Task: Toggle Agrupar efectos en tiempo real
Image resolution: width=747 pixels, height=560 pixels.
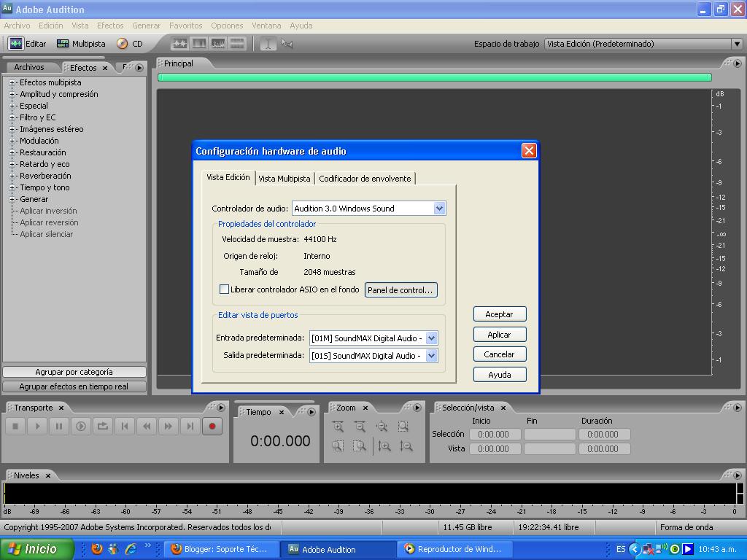Action: 74,386
